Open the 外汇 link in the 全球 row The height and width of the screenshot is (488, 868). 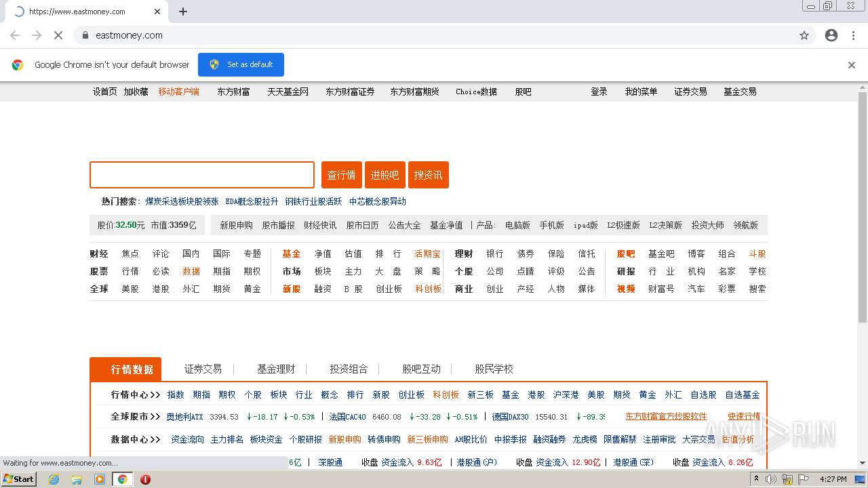(x=191, y=289)
